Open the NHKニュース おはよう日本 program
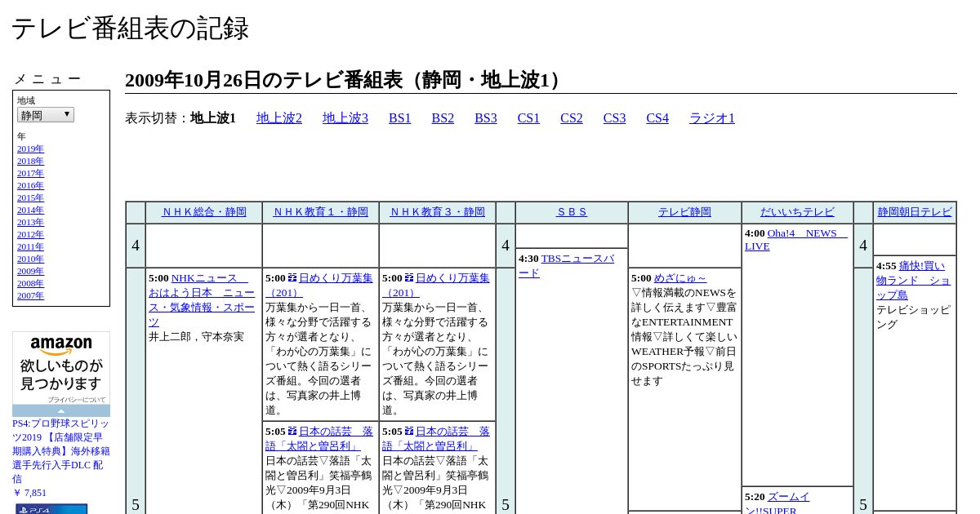Screen dimensions: 980x514 click(x=202, y=300)
